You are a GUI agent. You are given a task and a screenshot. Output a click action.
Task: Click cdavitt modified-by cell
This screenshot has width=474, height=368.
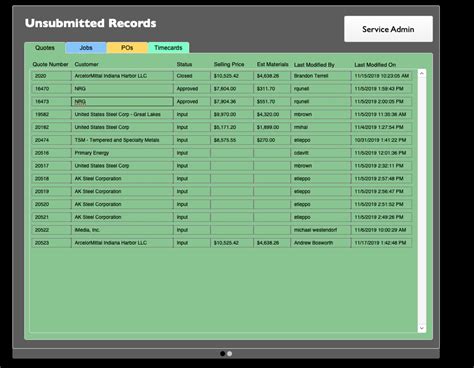tap(321, 153)
